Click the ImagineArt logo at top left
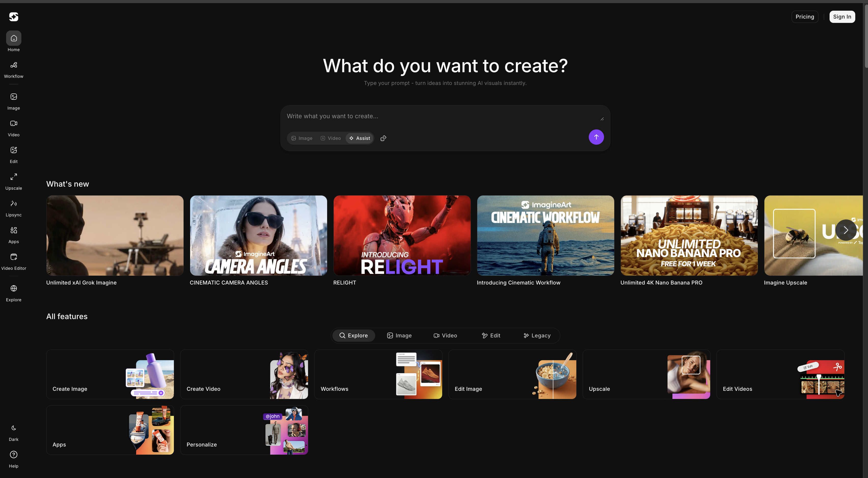The height and width of the screenshot is (478, 868). (x=13, y=17)
